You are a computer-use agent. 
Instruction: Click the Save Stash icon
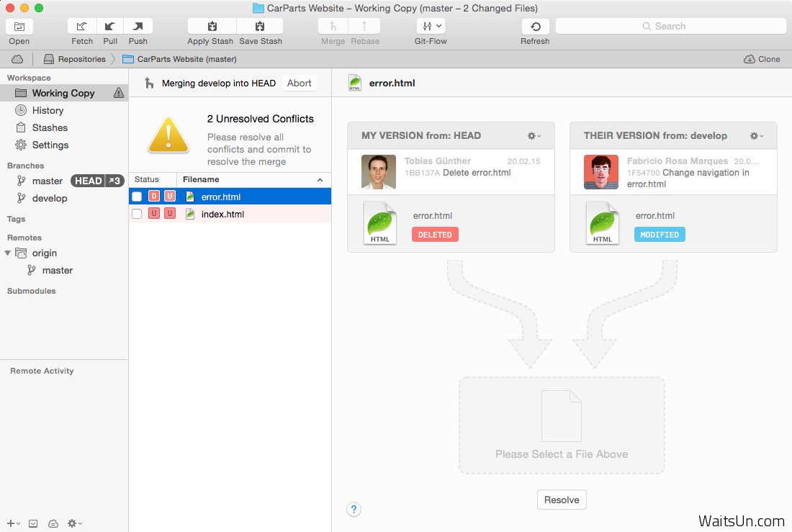click(260, 27)
